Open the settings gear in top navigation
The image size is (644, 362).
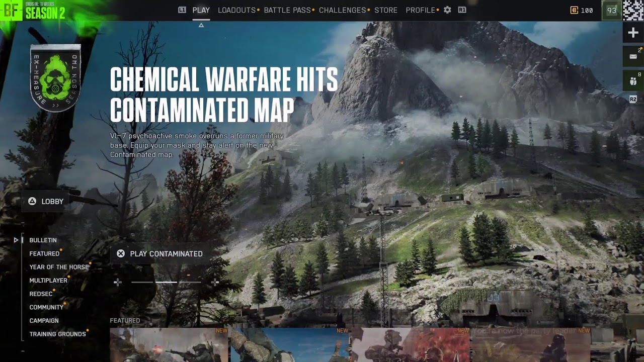tap(447, 10)
